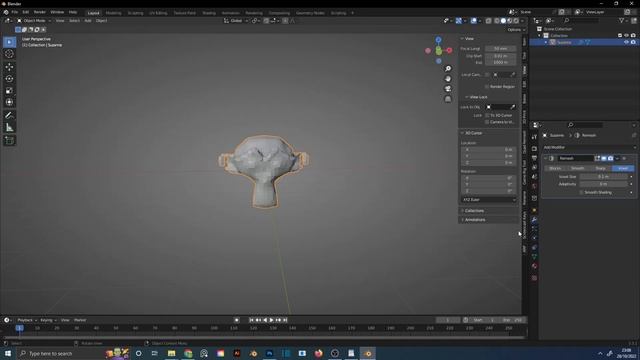Click the green Y axis gizmo ball
Screen dimensions: 640x360
[x=438, y=51]
